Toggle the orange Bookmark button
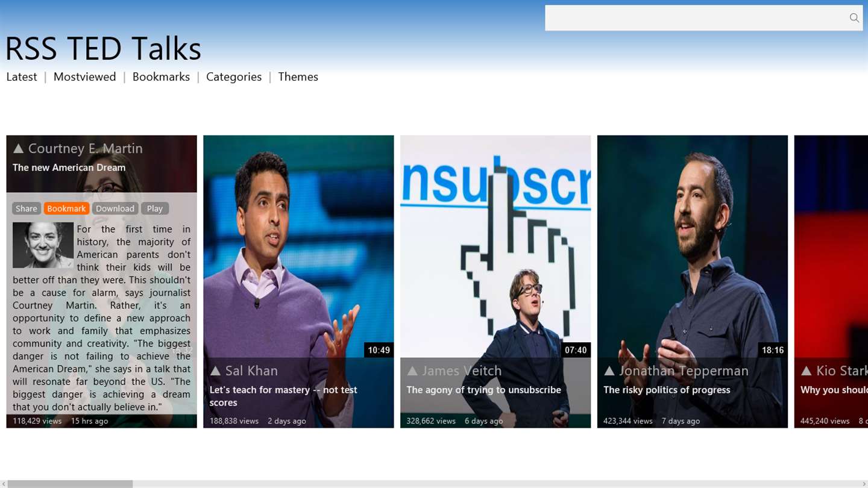Screen dimensions: 868x488 tap(66, 208)
